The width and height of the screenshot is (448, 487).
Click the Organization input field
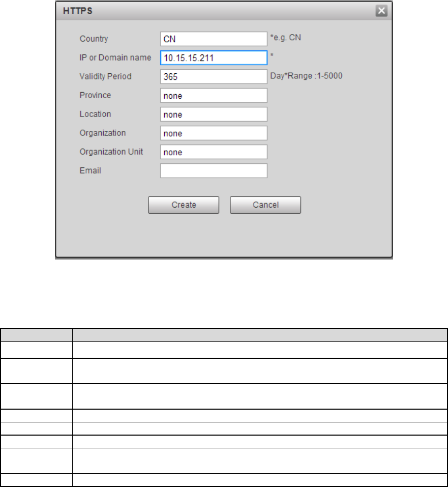[214, 133]
